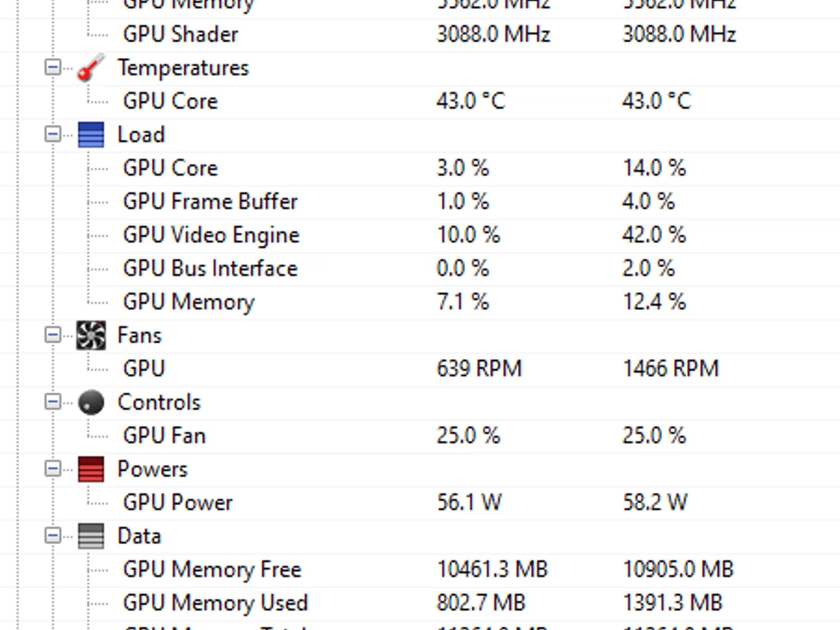Viewport: 840px width, 630px height.
Task: Select the GPU Frame Buffer row
Action: (x=210, y=201)
